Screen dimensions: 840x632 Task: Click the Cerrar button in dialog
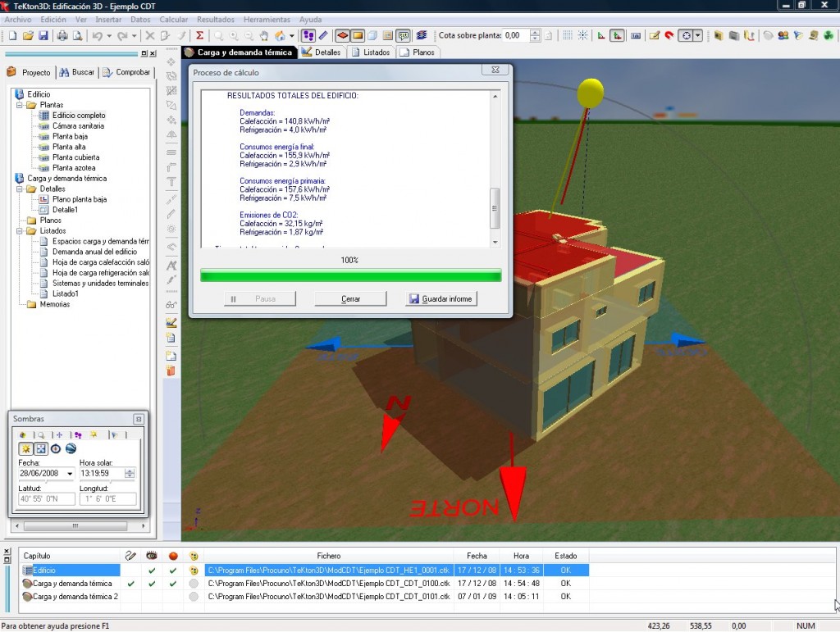pos(350,298)
